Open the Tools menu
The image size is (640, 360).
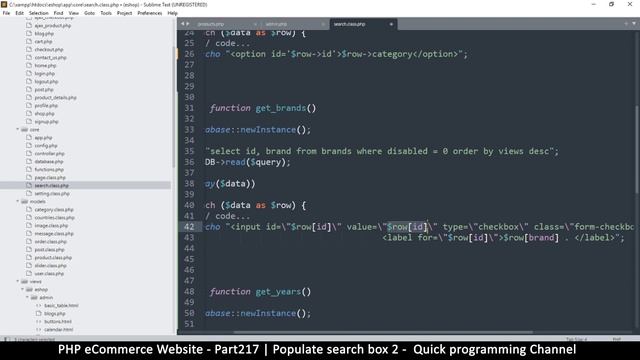tap(106, 13)
